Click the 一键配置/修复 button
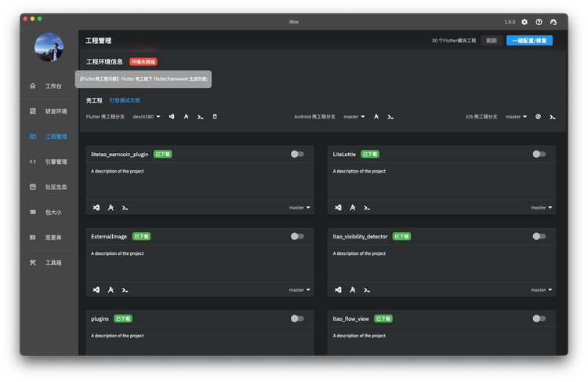588x382 pixels. click(529, 41)
